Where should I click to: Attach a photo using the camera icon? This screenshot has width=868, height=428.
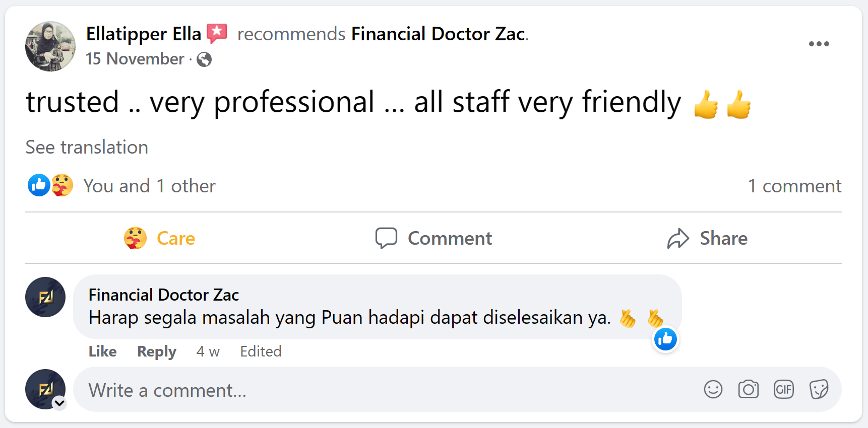click(748, 389)
